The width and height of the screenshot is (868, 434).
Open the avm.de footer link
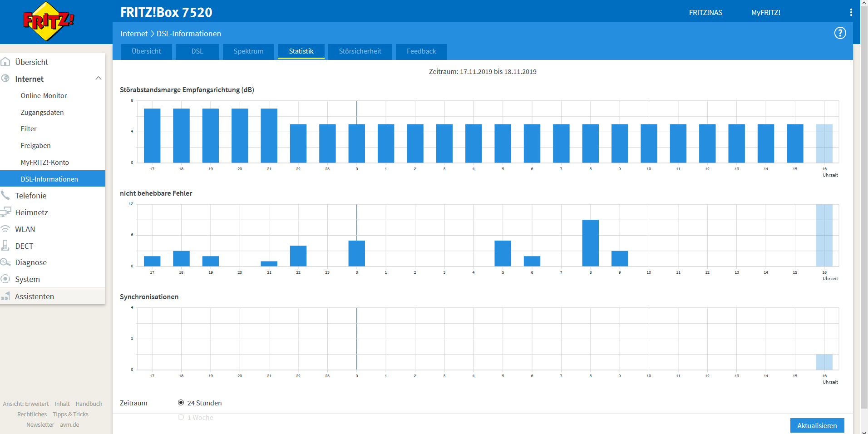(x=69, y=424)
